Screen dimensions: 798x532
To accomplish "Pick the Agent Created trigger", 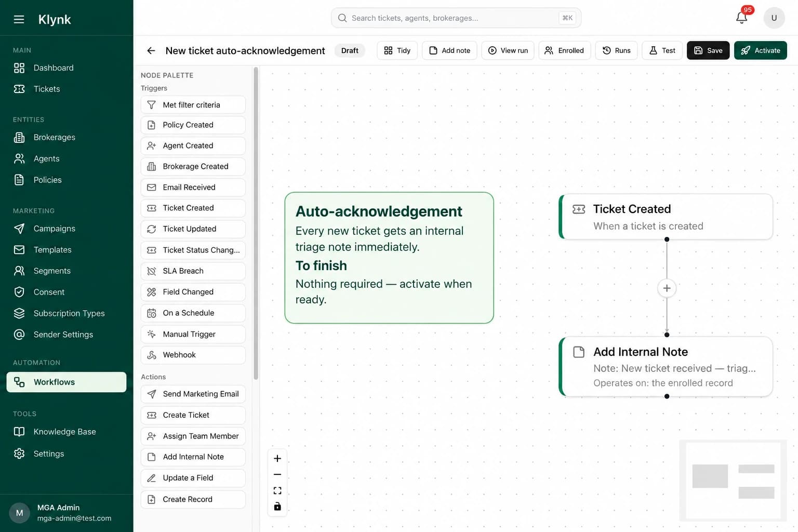I will [193, 145].
